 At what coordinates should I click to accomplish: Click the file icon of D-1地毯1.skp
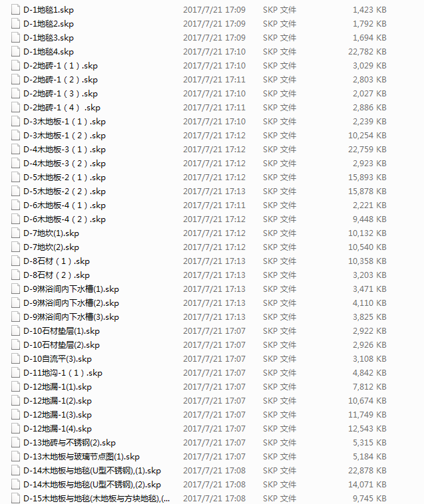[15, 10]
